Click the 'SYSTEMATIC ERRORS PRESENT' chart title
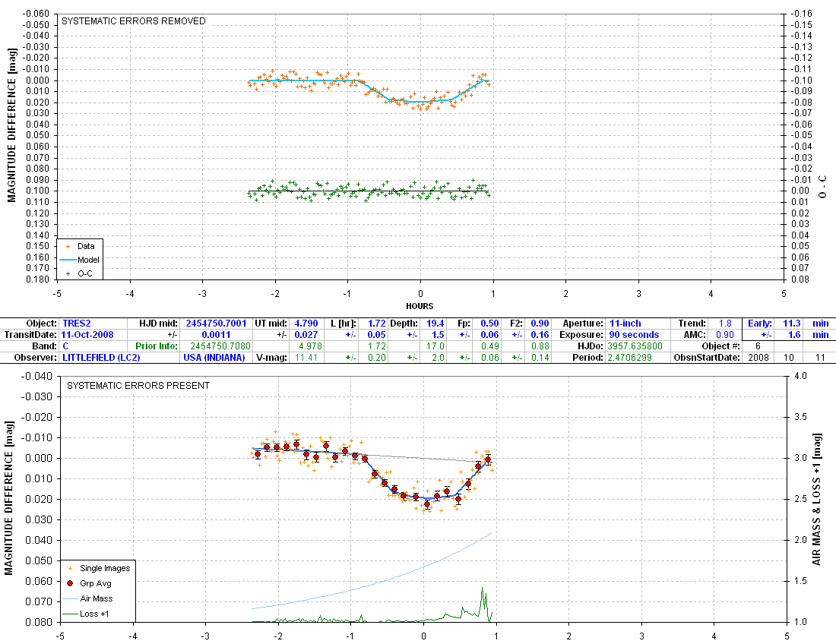The width and height of the screenshot is (836, 644). click(x=138, y=385)
